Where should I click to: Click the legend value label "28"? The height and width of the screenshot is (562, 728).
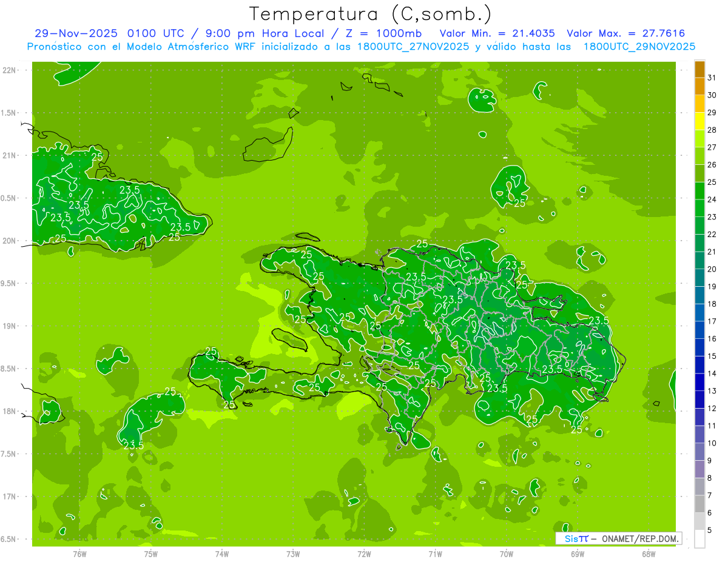point(712,130)
